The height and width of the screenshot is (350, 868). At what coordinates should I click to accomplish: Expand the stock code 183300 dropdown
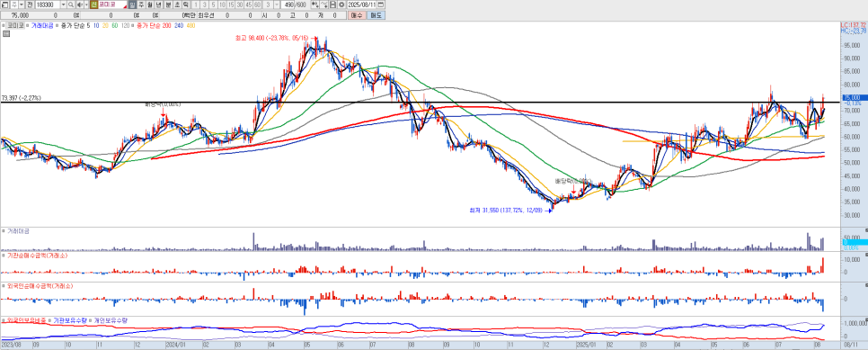[63, 4]
